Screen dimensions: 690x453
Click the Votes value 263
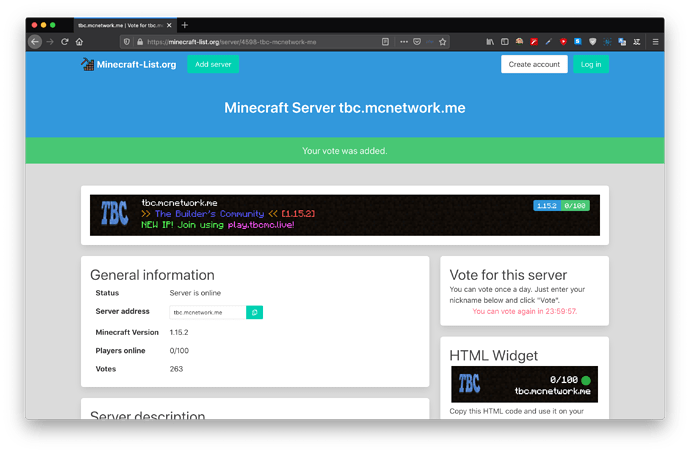point(176,369)
